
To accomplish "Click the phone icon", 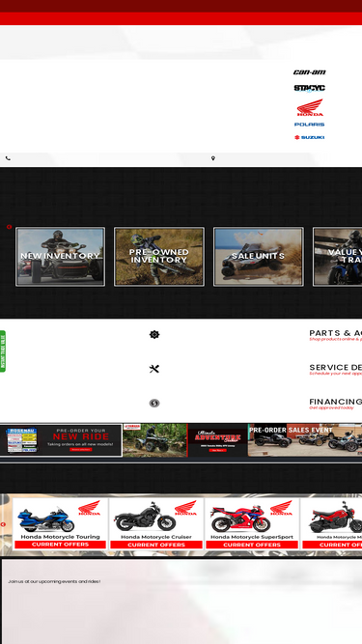I will point(9,158).
